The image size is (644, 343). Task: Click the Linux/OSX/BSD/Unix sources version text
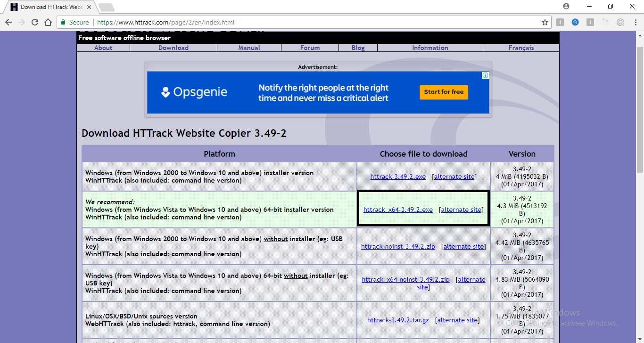coord(141,316)
